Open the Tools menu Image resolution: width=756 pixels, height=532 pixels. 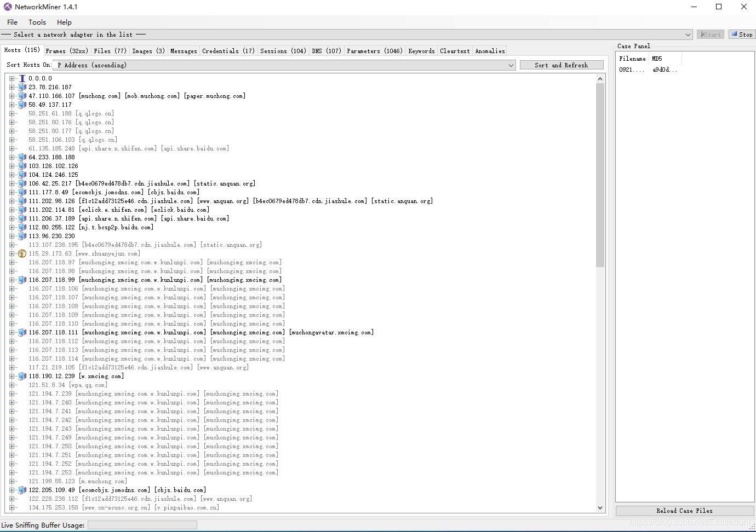[x=37, y=22]
